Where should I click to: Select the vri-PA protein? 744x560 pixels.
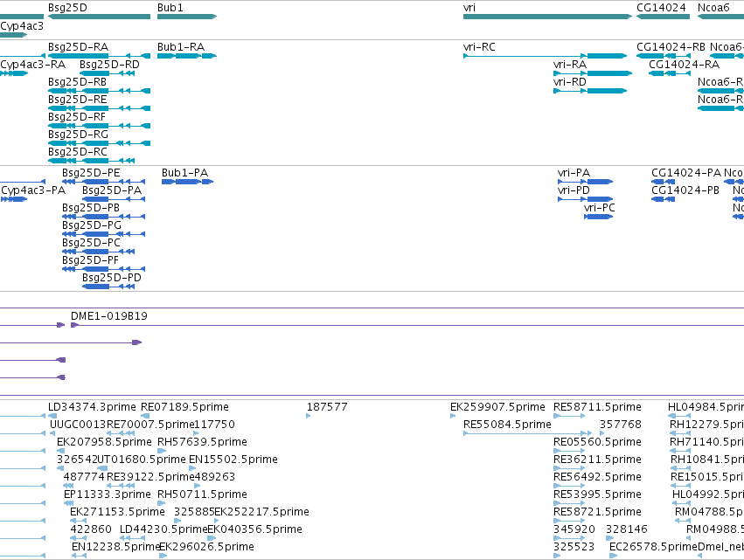pyautogui.click(x=586, y=182)
